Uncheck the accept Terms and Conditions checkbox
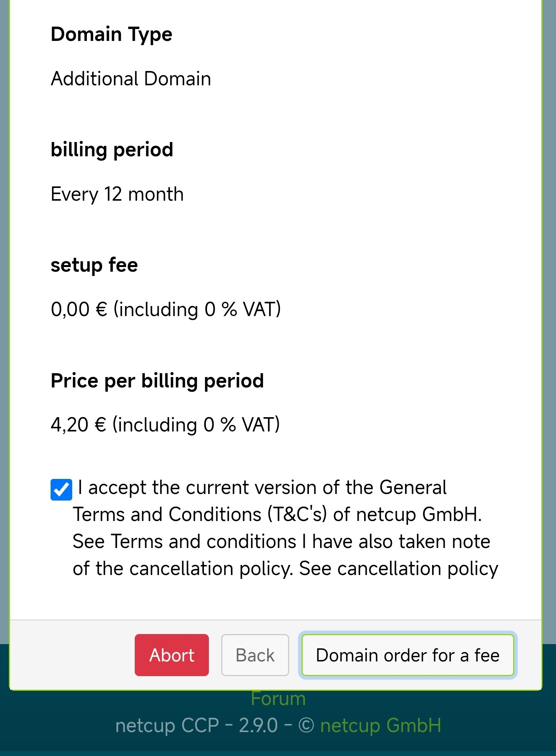The height and width of the screenshot is (756, 556). [x=61, y=490]
